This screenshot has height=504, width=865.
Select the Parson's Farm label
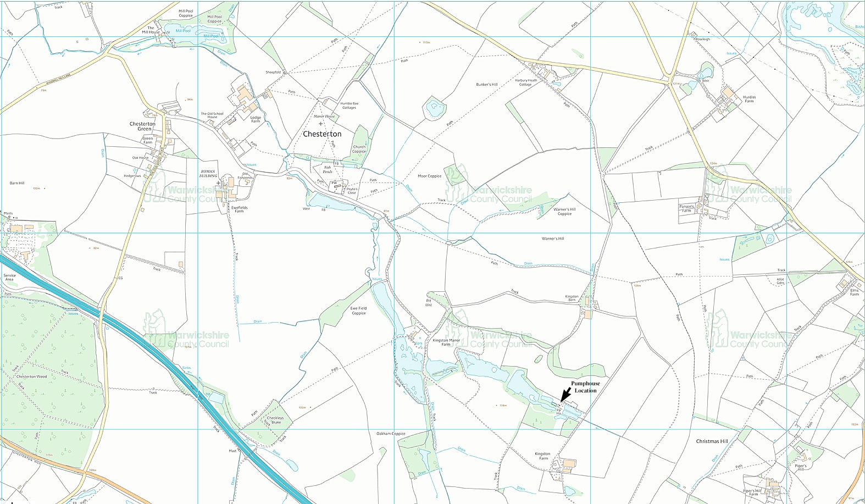(x=686, y=208)
